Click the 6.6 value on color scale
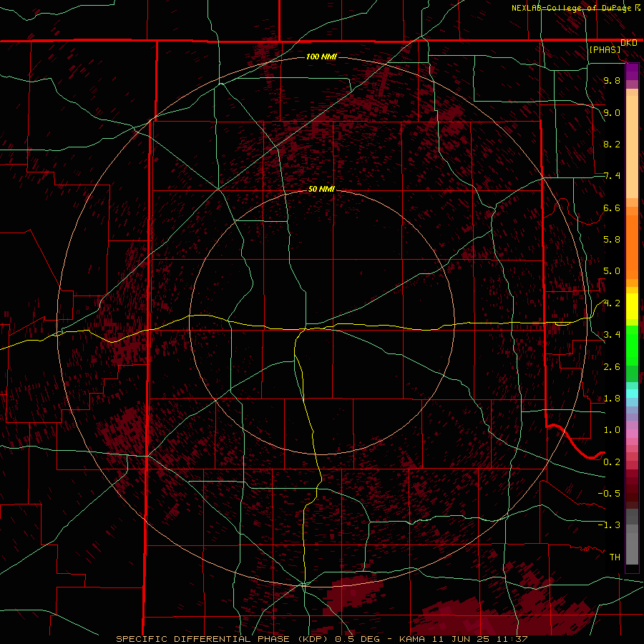 612,208
